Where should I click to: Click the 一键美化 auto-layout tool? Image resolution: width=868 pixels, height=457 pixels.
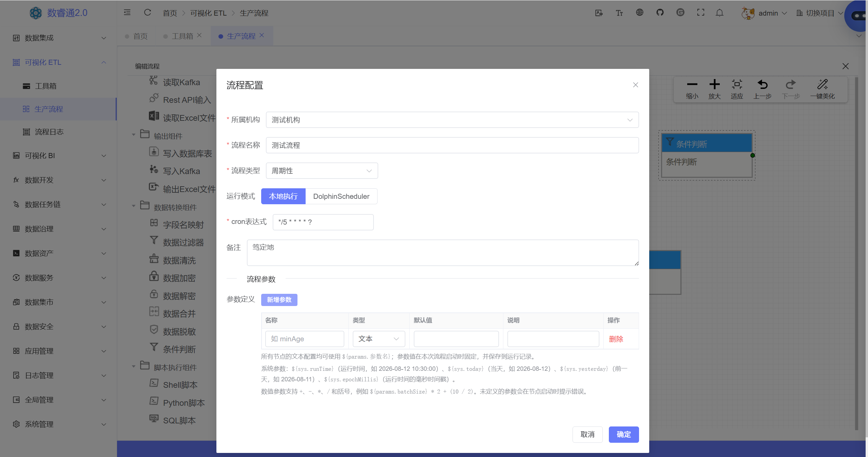coord(822,90)
